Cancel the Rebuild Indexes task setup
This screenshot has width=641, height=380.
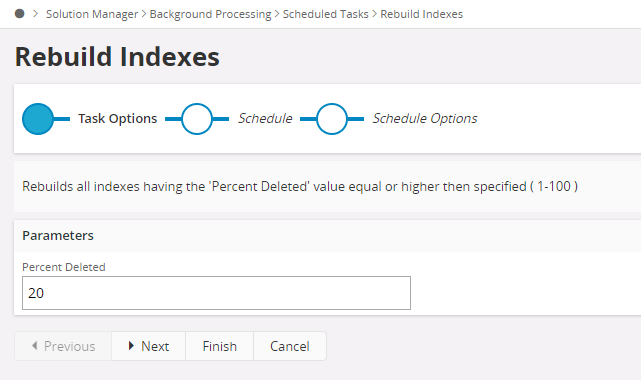[290, 346]
